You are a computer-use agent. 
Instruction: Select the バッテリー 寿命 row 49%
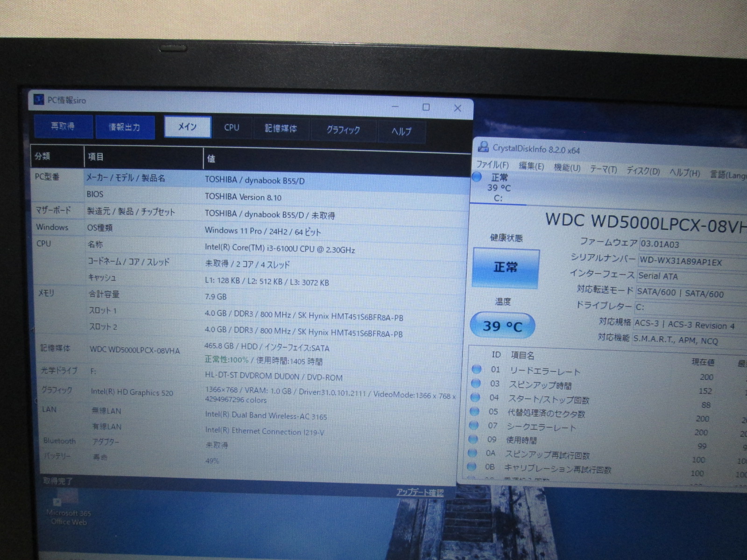(x=248, y=459)
